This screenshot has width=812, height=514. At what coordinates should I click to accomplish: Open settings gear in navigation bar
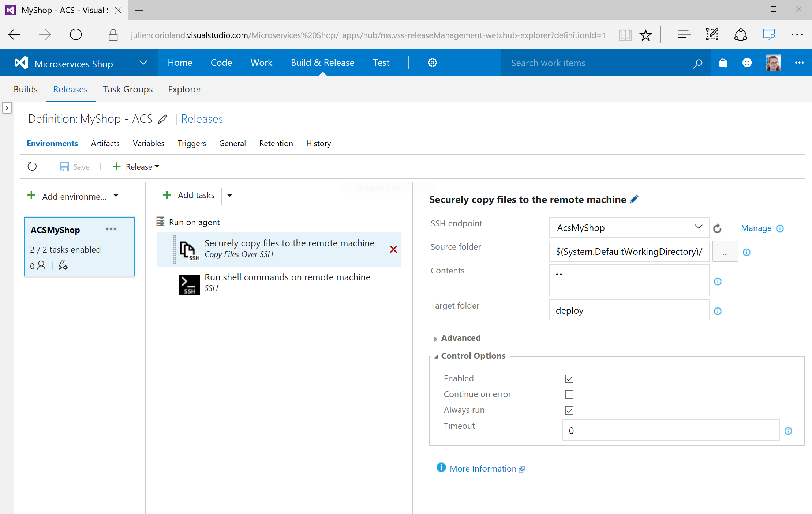coord(432,63)
